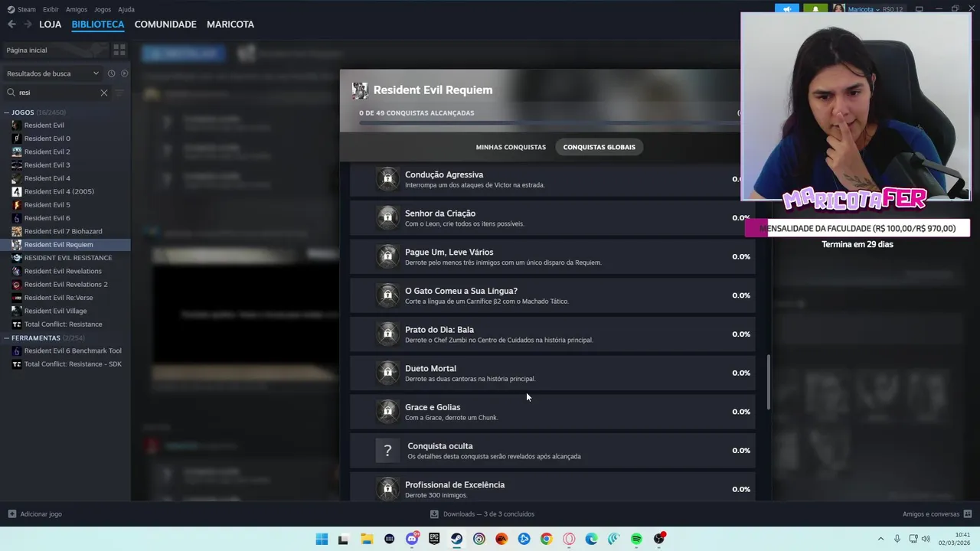Open the Ajuda menu
The height and width of the screenshot is (551, 980).
pos(126,9)
